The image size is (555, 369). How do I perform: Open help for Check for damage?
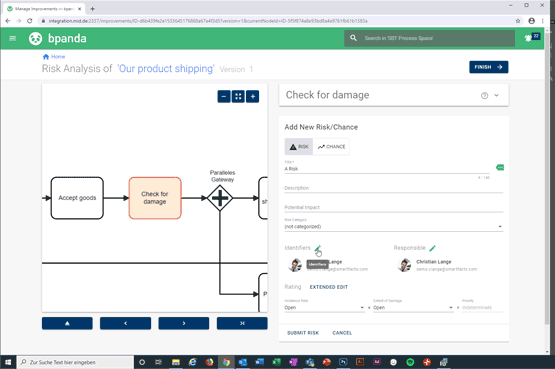484,96
